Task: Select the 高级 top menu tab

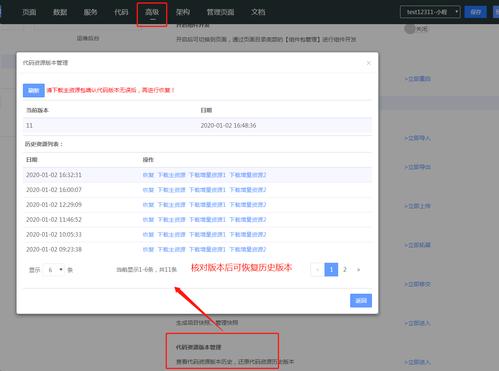Action: (x=152, y=12)
